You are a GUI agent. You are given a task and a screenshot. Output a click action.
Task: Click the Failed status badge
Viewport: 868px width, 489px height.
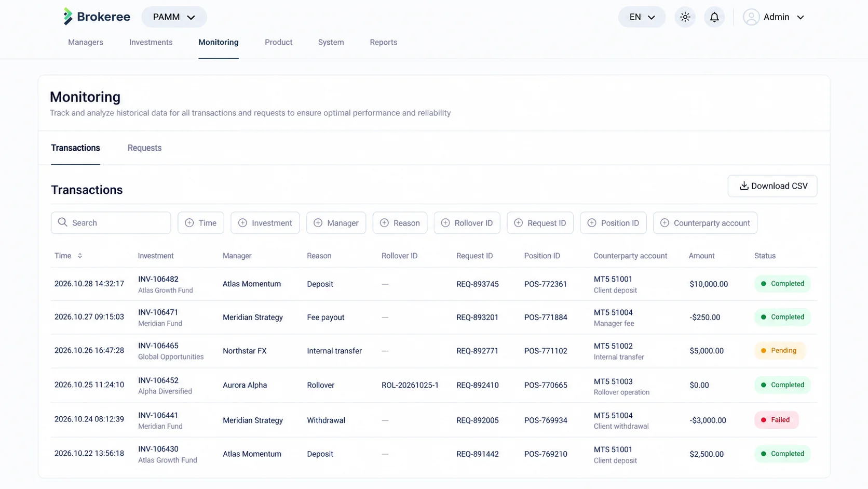[777, 420]
